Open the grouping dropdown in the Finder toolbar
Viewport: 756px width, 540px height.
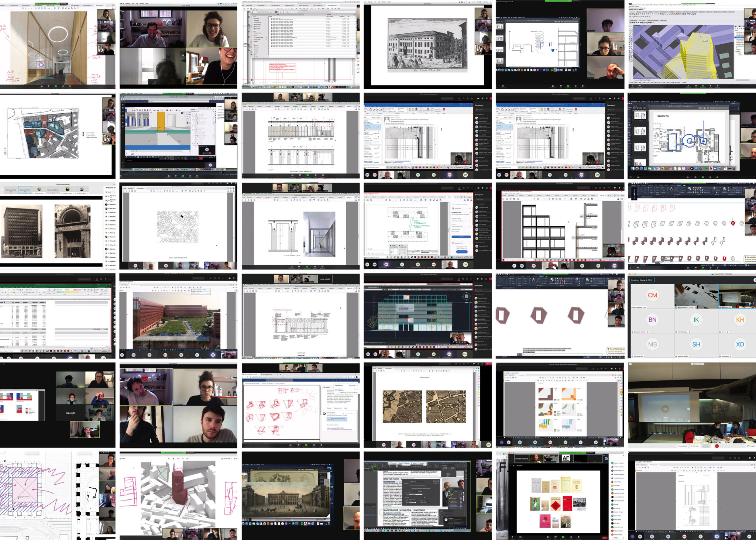tap(284, 12)
